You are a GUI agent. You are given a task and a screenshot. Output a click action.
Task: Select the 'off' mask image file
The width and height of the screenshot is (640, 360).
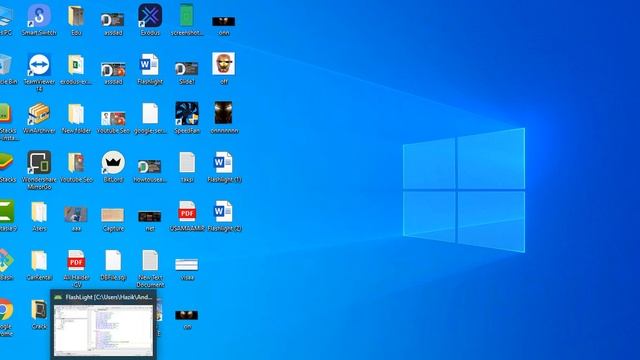[223, 64]
